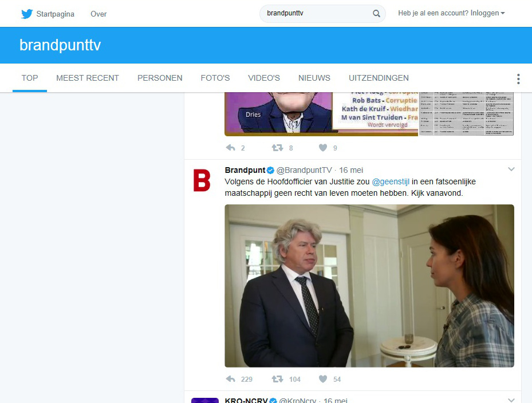This screenshot has height=403, width=532.
Task: Open the Uitzendingen tab
Action: (379, 78)
